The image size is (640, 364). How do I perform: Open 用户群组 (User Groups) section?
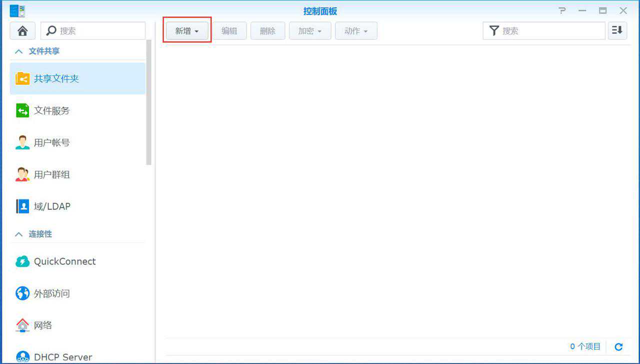click(51, 175)
